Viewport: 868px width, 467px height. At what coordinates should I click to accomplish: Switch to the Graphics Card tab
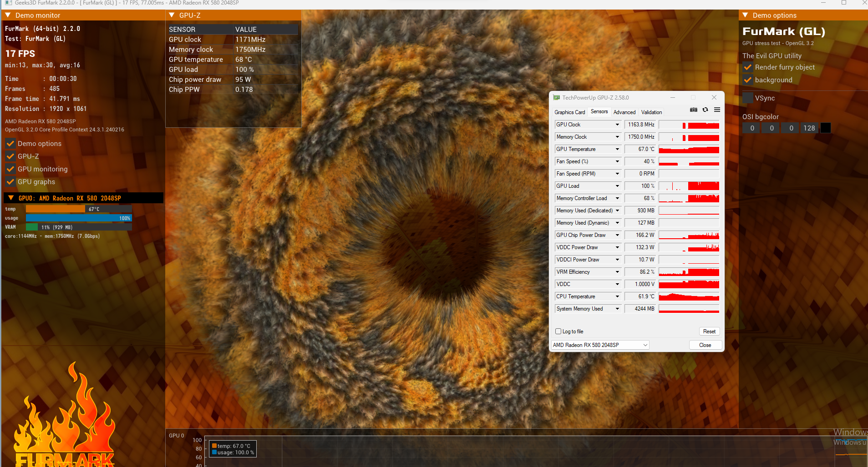tap(569, 112)
